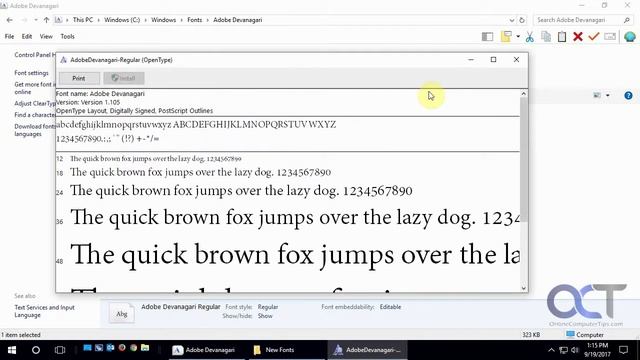
Task: Show hidden system tray icons chevron
Action: [551, 350]
